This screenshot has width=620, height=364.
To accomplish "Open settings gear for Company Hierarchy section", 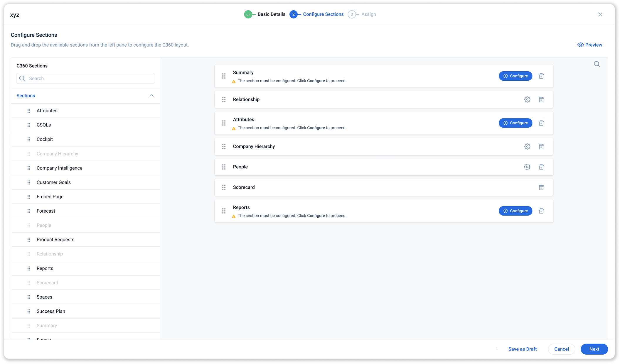I will click(x=527, y=146).
